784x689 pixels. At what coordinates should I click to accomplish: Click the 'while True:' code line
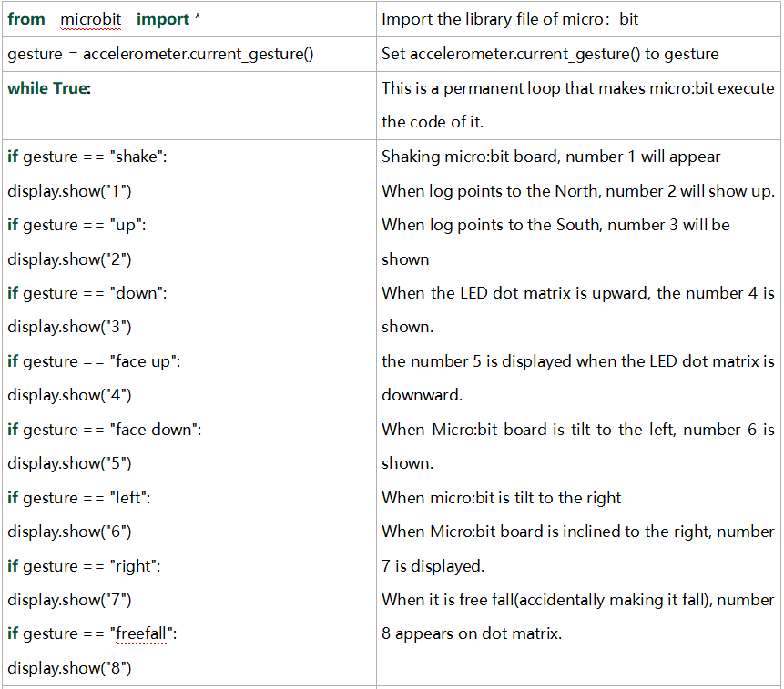[49, 88]
